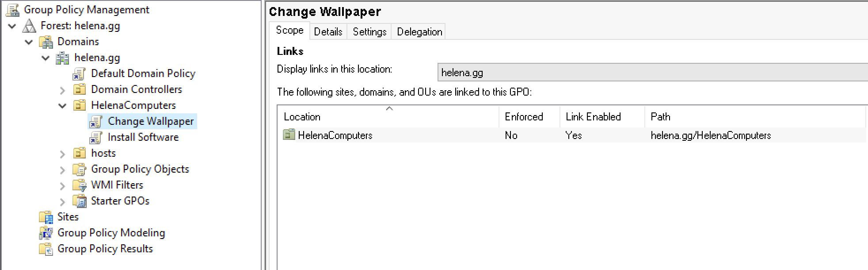Click the Install Software GPO link icon
Viewport: 868px width, 270px height.
pos(96,137)
